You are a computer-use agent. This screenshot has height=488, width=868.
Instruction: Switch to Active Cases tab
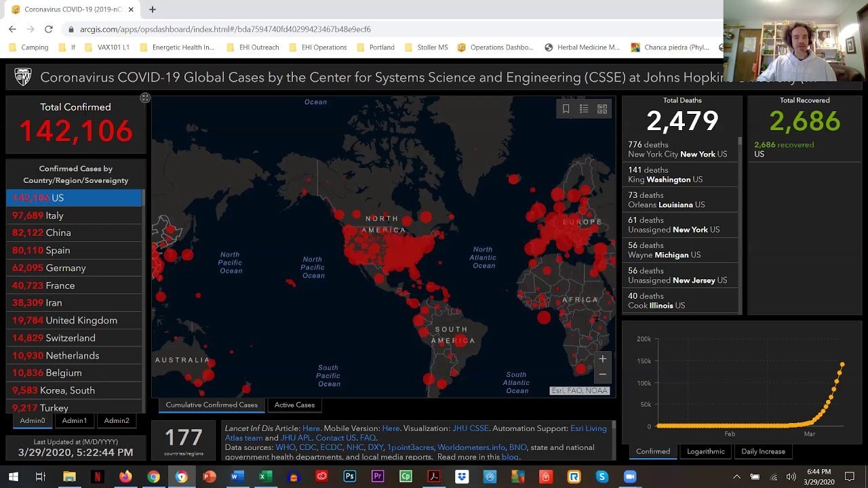[294, 405]
